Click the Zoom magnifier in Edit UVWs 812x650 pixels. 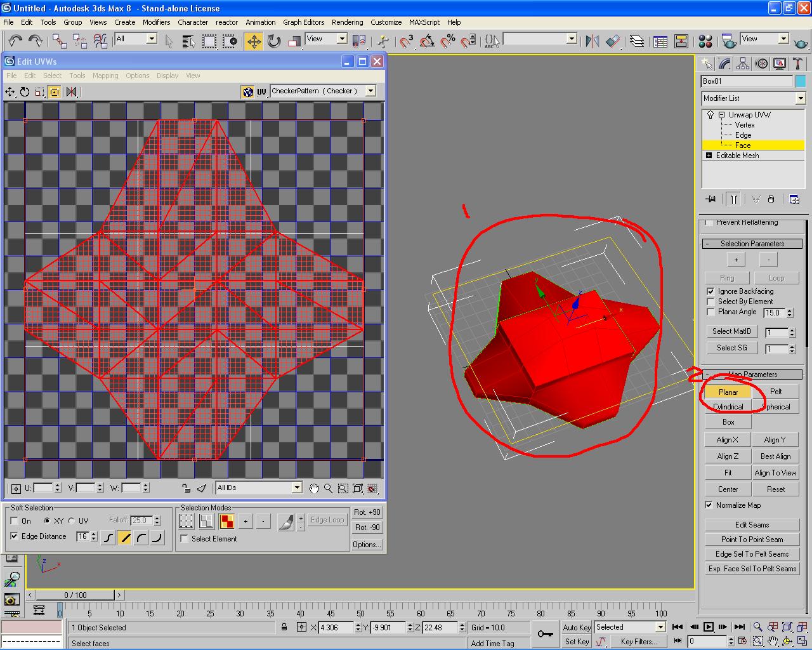pos(328,488)
